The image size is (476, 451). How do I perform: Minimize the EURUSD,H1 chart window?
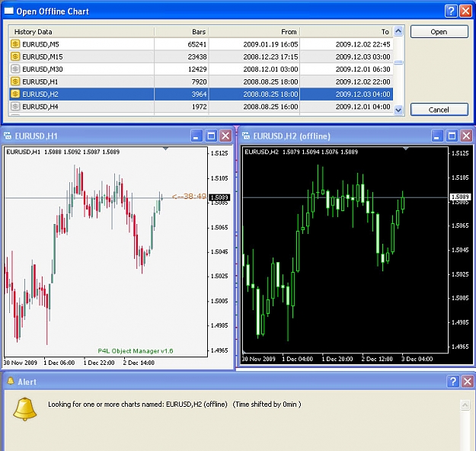pyautogui.click(x=196, y=136)
